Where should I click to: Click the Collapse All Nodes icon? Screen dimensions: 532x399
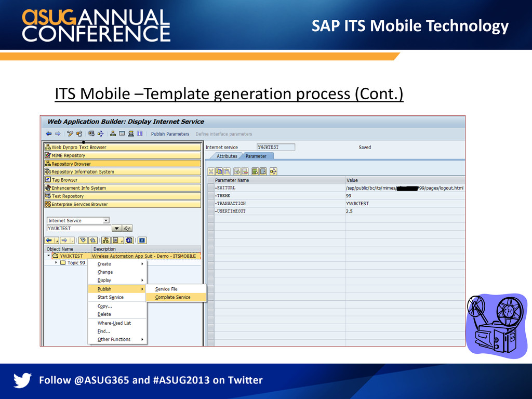click(x=93, y=240)
